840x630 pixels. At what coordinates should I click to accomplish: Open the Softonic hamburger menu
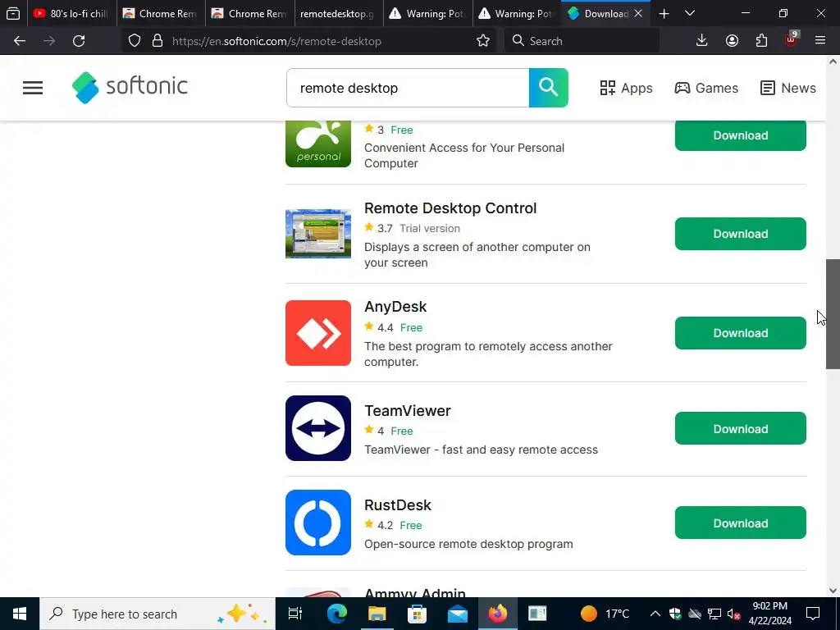[33, 88]
